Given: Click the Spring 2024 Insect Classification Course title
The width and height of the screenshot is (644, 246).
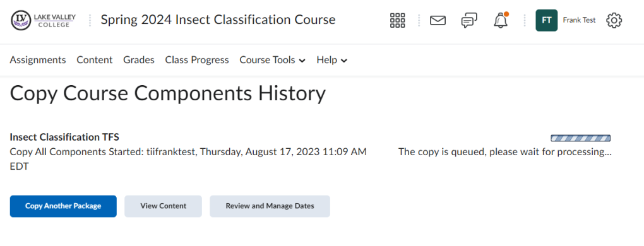Looking at the screenshot, I should (x=218, y=20).
